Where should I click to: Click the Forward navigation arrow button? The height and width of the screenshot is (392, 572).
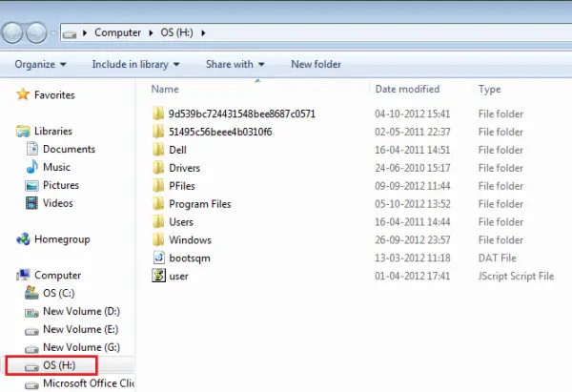36,32
